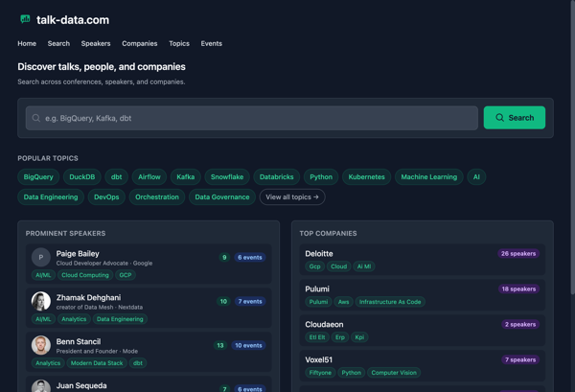Select Voxel51's Computer Vision tag
The width and height of the screenshot is (575, 392).
pyautogui.click(x=395, y=373)
